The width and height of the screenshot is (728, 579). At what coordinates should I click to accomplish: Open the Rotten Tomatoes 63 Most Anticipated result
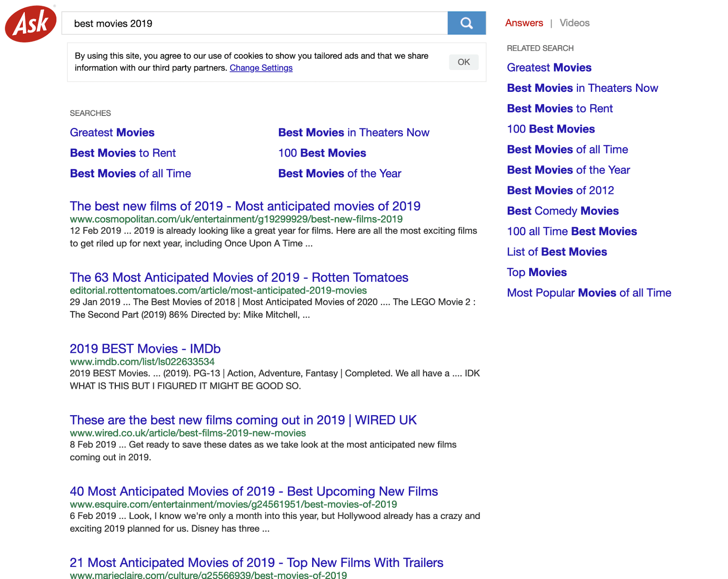click(239, 277)
